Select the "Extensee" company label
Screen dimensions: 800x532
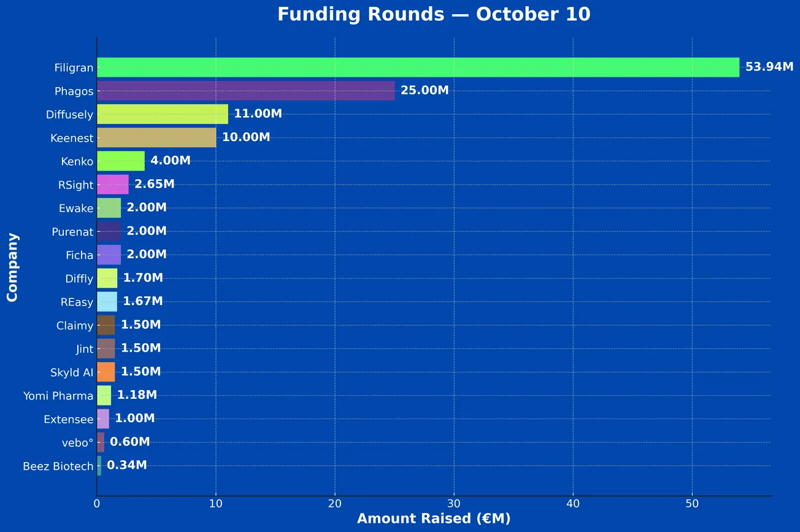[x=69, y=420]
